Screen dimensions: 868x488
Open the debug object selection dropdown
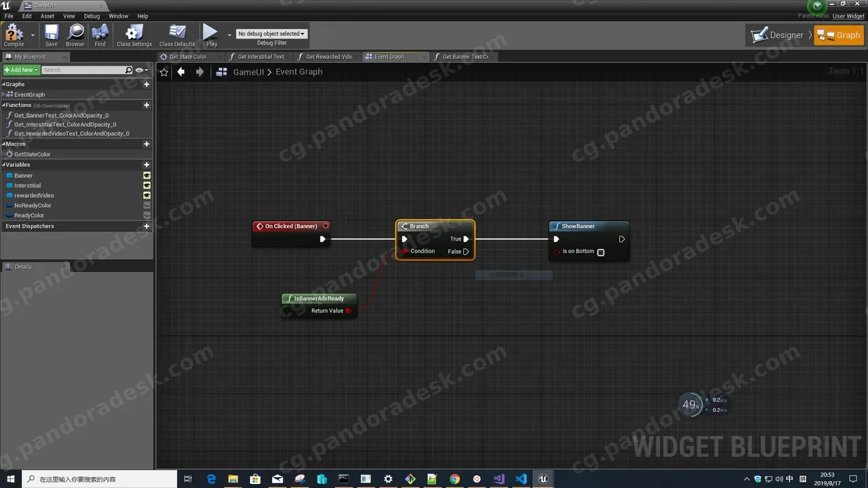[271, 34]
